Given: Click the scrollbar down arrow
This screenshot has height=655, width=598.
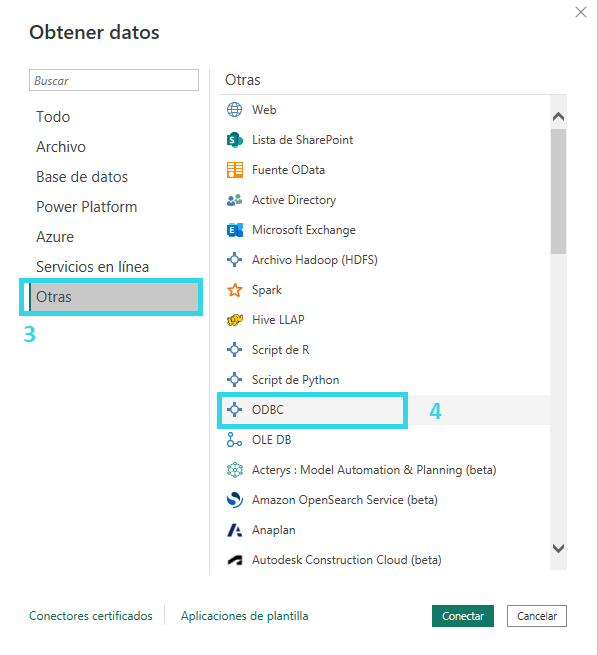Looking at the screenshot, I should click(558, 548).
